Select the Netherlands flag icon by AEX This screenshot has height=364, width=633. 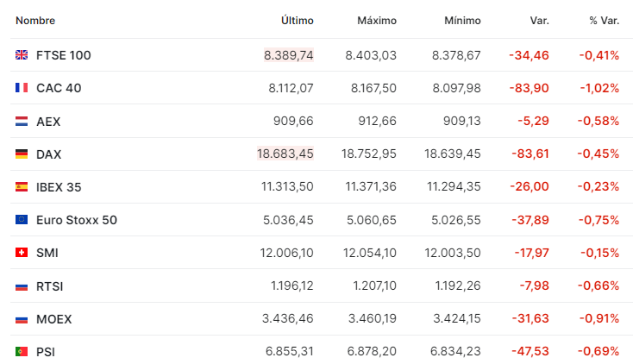coord(22,122)
